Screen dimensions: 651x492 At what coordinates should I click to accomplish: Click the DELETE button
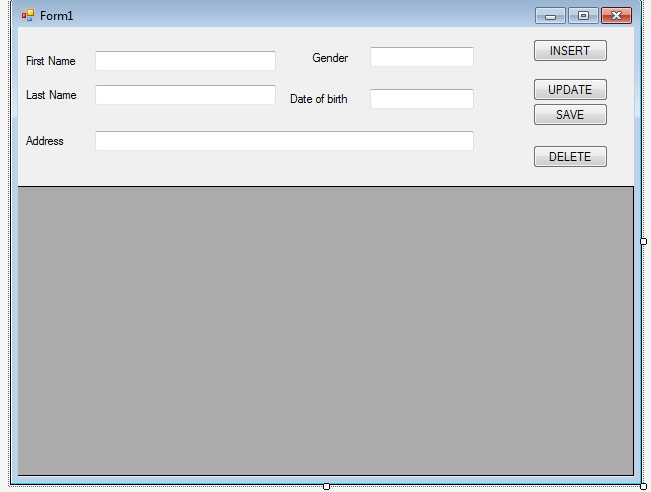click(x=570, y=157)
